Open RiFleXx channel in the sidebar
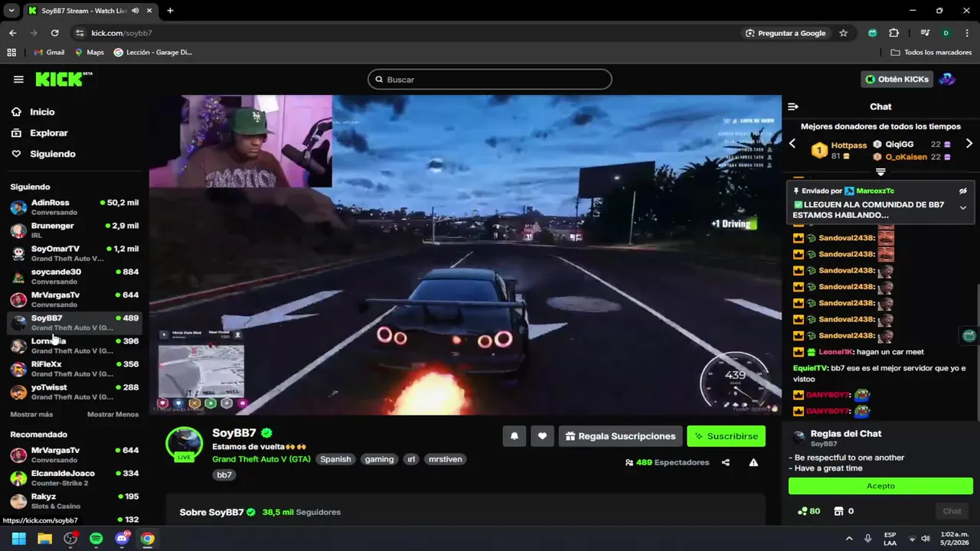 point(74,369)
